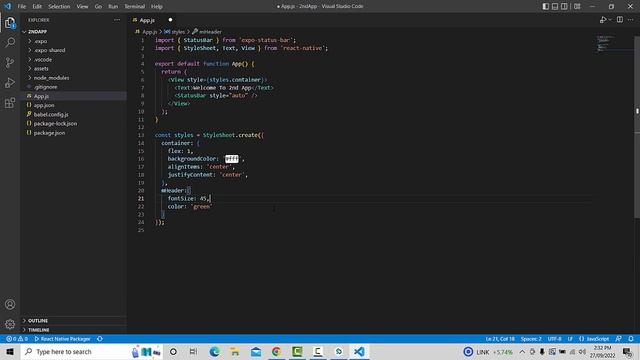Viewport: 640px width, 360px height.
Task: Click the Ln 21, Col cursor position indicator
Action: [x=500, y=339]
